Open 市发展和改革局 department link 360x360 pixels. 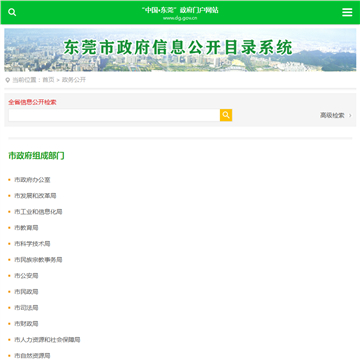(35, 196)
